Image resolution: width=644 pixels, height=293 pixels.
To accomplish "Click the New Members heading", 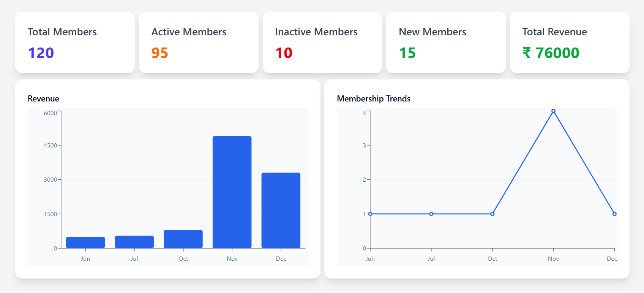I will [432, 32].
